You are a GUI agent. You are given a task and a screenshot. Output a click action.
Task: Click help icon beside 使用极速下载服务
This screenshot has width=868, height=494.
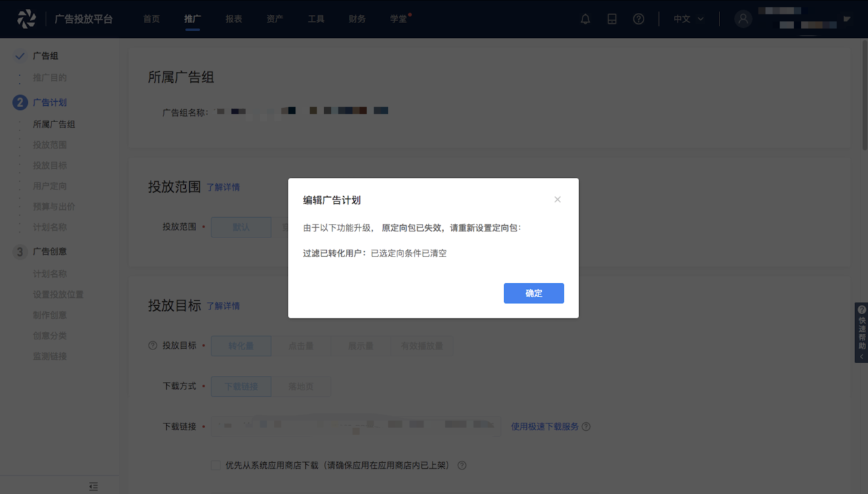tap(586, 427)
